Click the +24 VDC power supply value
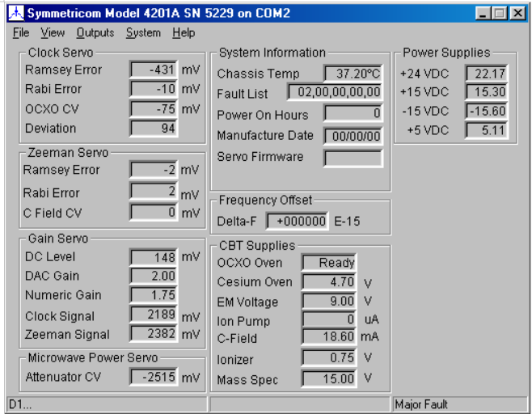The image size is (532, 414). [487, 74]
